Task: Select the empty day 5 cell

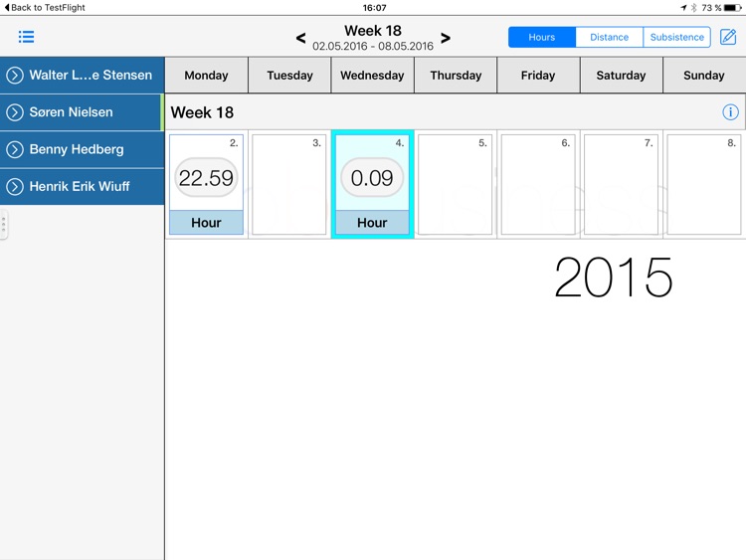Action: click(x=456, y=185)
